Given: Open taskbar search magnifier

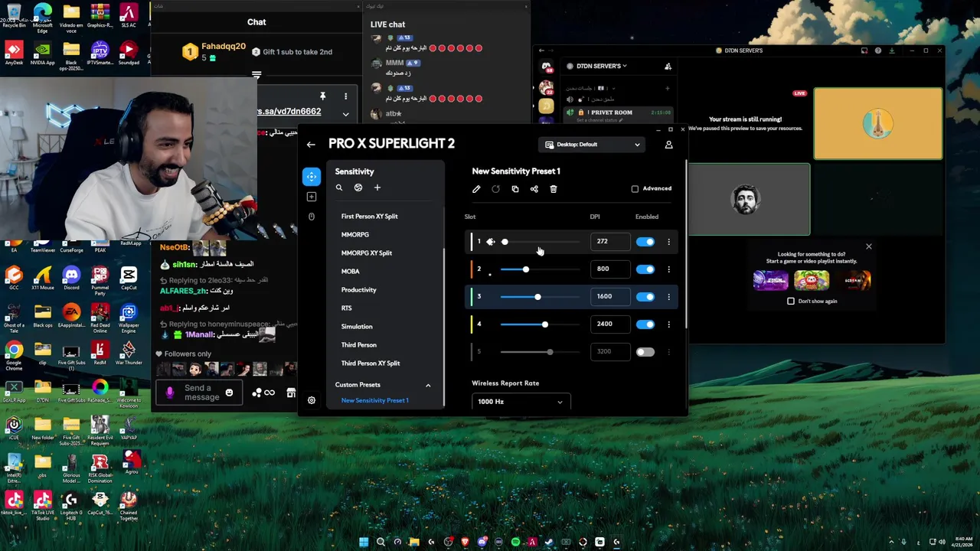Looking at the screenshot, I should 381,542.
